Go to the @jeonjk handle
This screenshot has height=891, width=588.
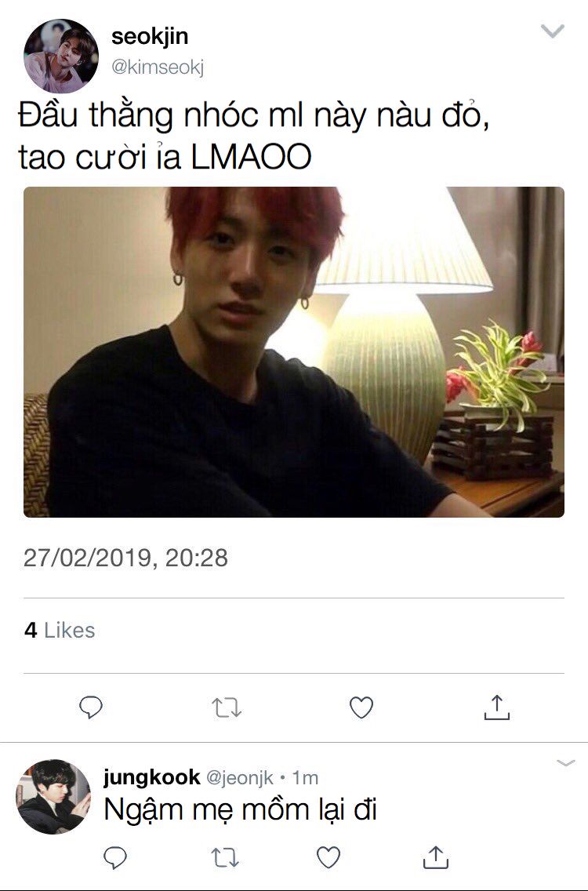click(x=239, y=777)
